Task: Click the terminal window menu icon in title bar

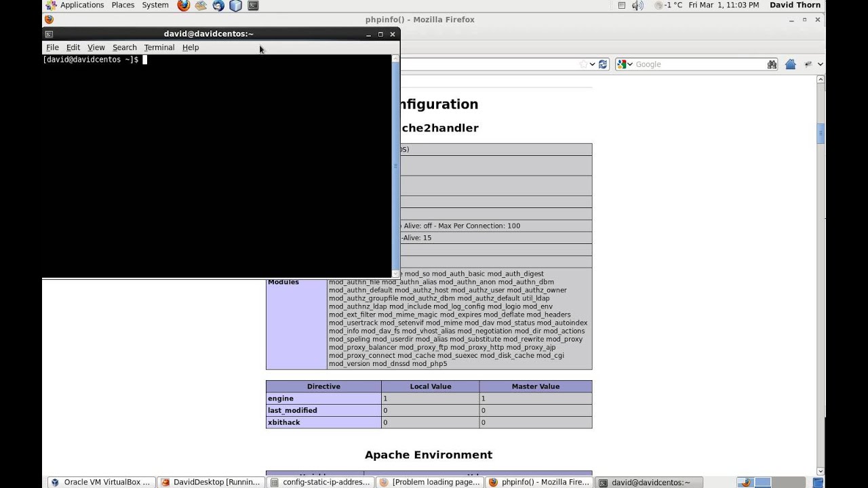Action: tap(49, 34)
